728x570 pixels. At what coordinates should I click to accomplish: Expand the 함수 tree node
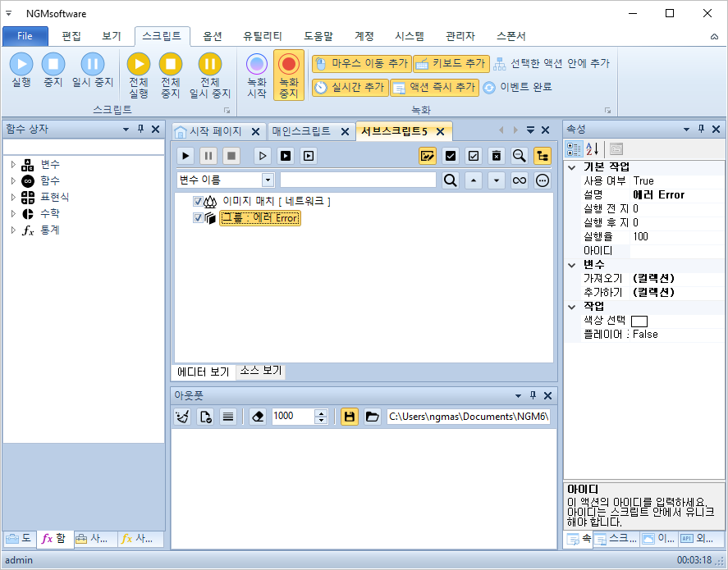click(x=13, y=180)
